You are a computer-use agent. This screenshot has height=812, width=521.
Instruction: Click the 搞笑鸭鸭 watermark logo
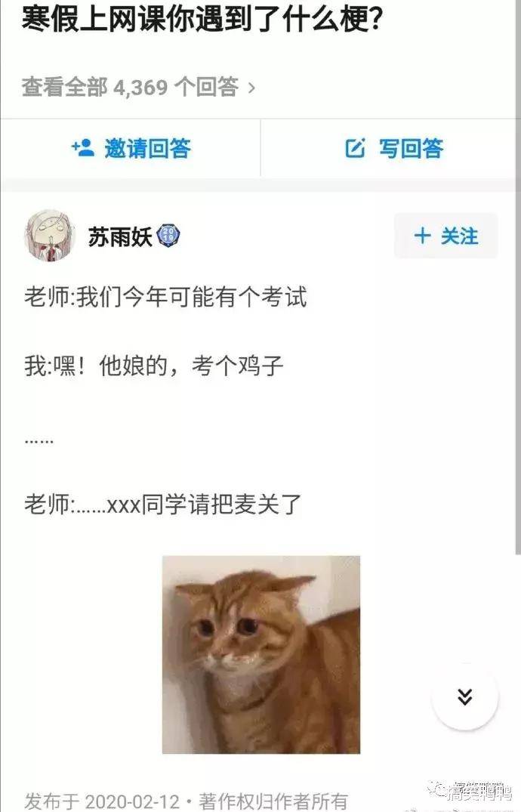(x=470, y=791)
